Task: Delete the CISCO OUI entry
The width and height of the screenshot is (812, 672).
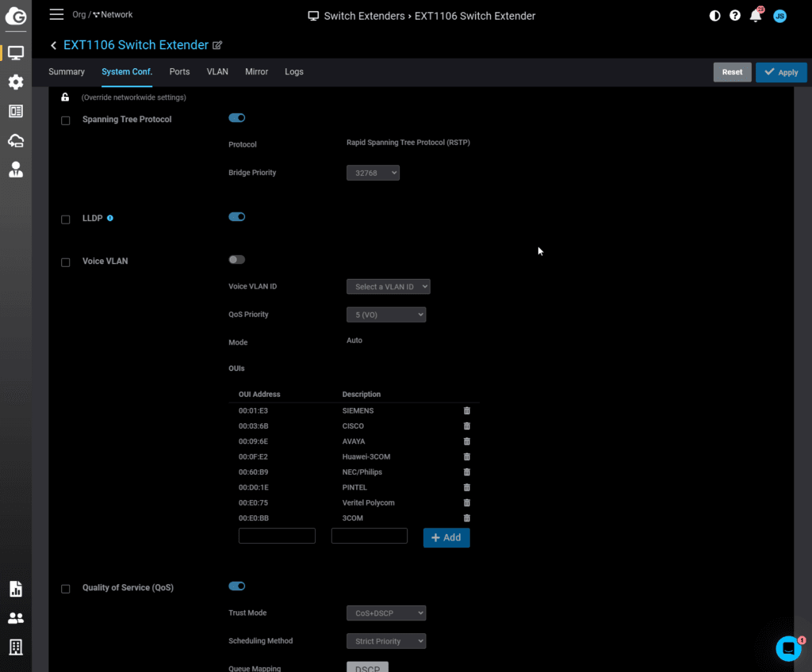Action: pyautogui.click(x=467, y=426)
